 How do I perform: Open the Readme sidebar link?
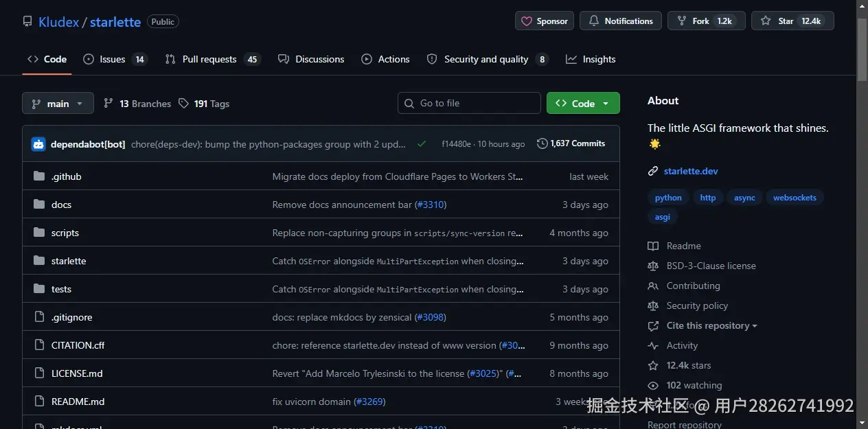674,246
